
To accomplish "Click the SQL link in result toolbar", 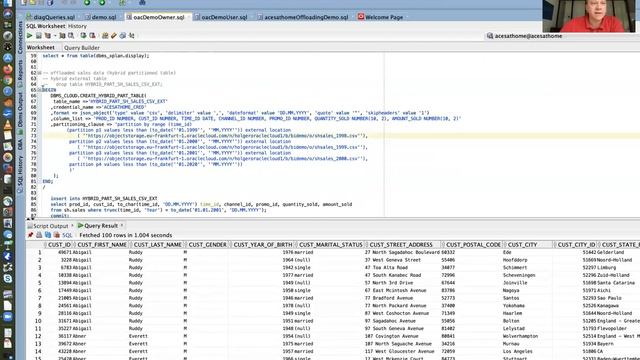I will pos(67,236).
